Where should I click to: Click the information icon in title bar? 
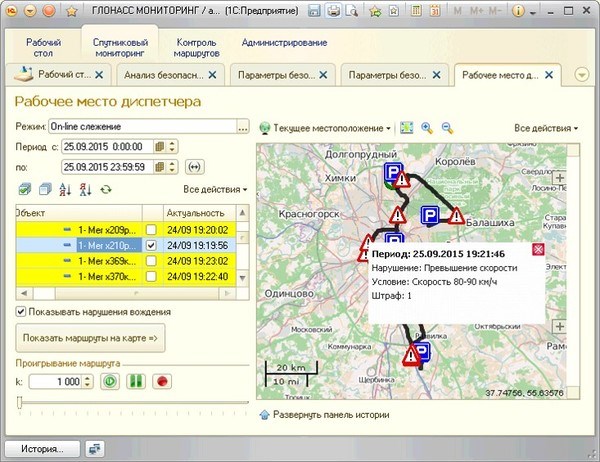click(x=517, y=11)
